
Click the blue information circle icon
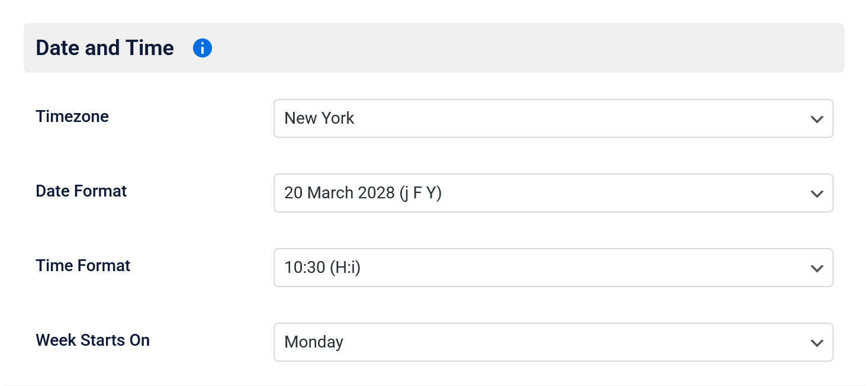pyautogui.click(x=202, y=48)
